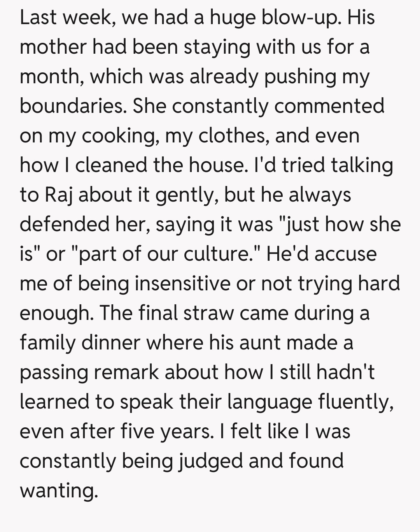Image resolution: width=420 pixels, height=532 pixels.
Task: Click the word "house." in the text
Action: [218, 165]
